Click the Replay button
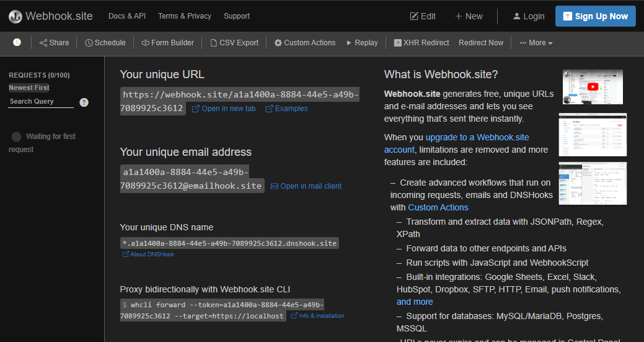Viewport: 644px width, 342px height. 362,43
